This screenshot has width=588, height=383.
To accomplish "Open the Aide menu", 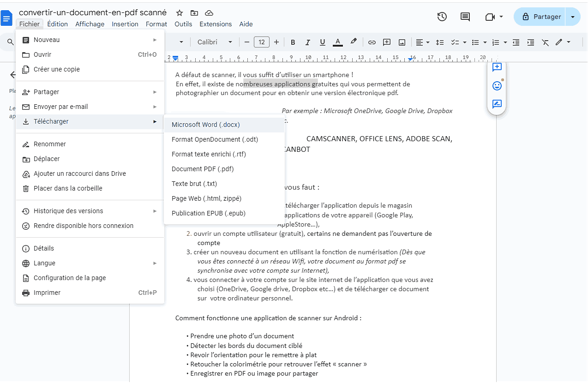I will [246, 24].
